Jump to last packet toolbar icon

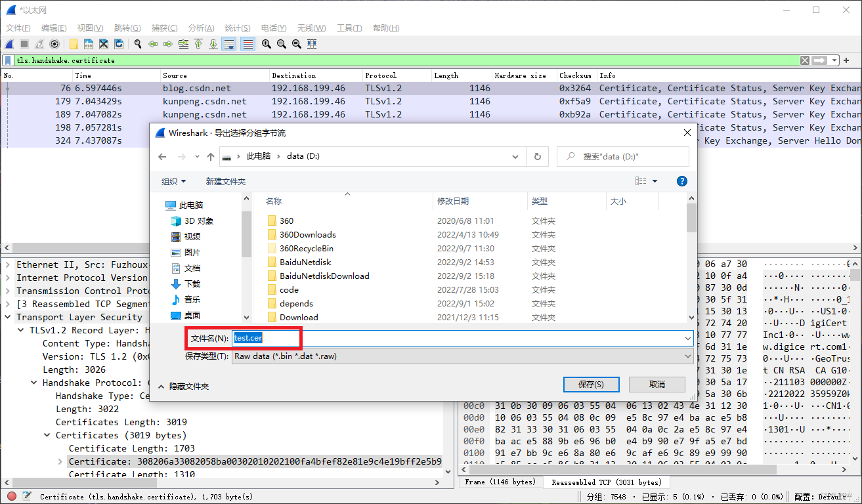(213, 44)
